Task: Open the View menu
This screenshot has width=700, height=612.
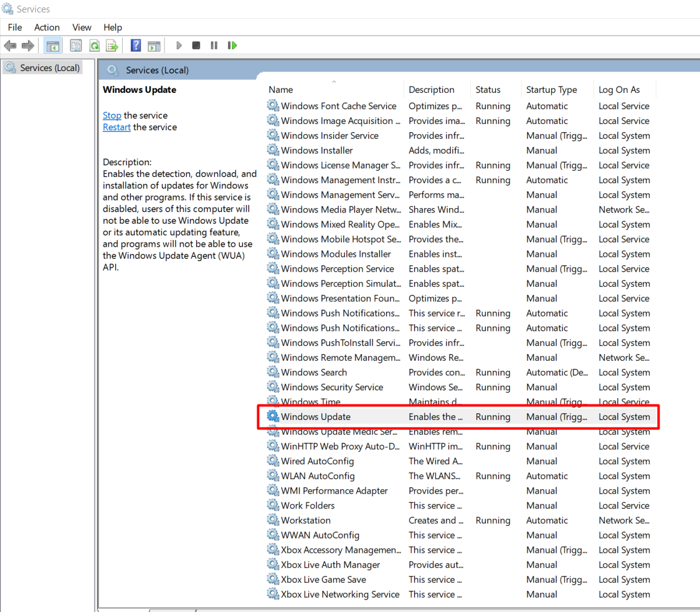Action: 82,27
